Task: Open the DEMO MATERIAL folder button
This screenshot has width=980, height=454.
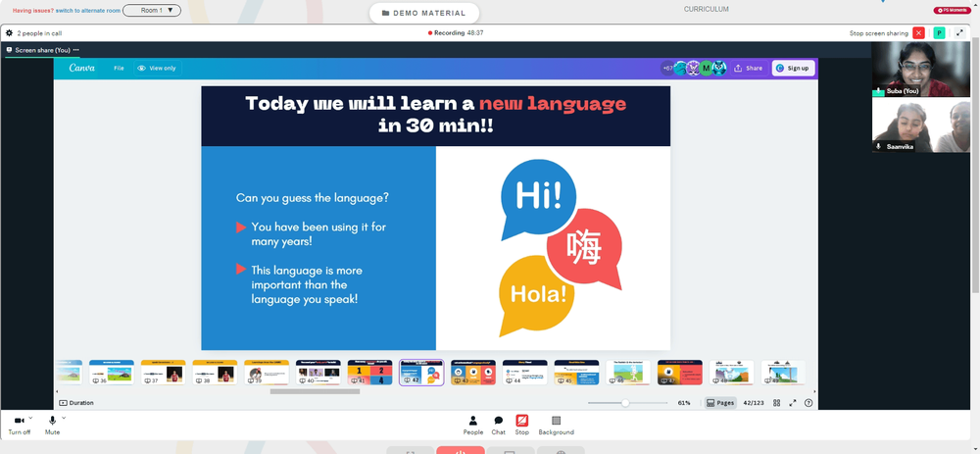Action: pos(423,13)
